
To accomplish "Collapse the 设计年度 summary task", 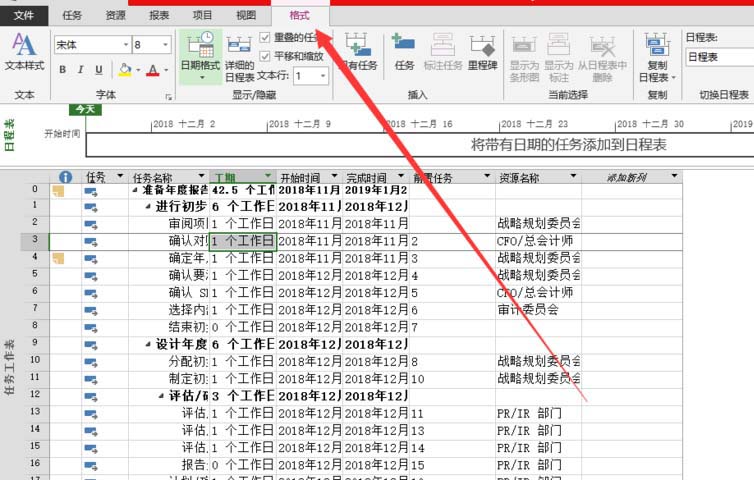I will click(149, 344).
